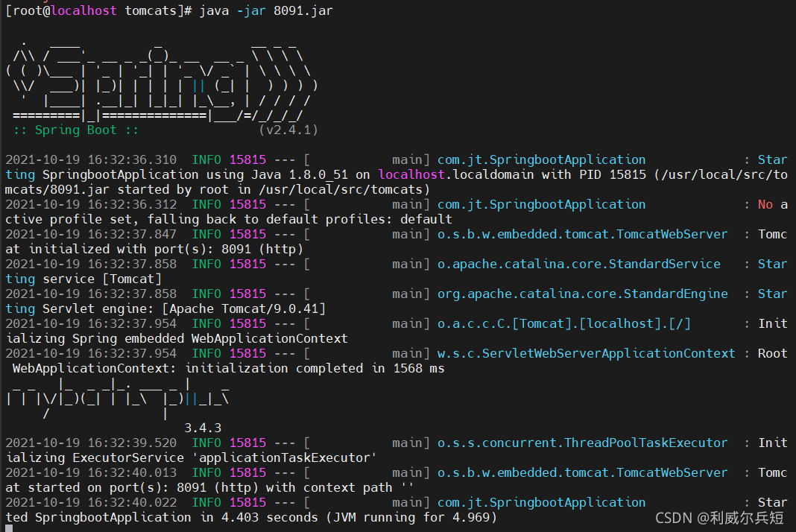
Task: Click the path '/usr/local/src/tomcats)' text
Action: click(x=344, y=190)
